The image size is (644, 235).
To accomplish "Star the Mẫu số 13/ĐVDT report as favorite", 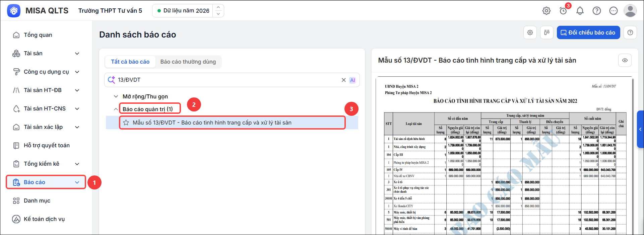I will coord(126,123).
